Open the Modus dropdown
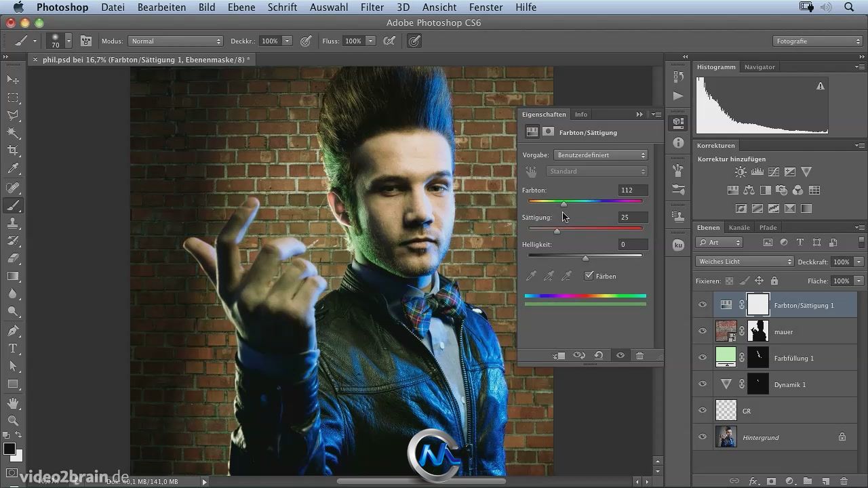This screenshot has height=488, width=868. pyautogui.click(x=176, y=41)
